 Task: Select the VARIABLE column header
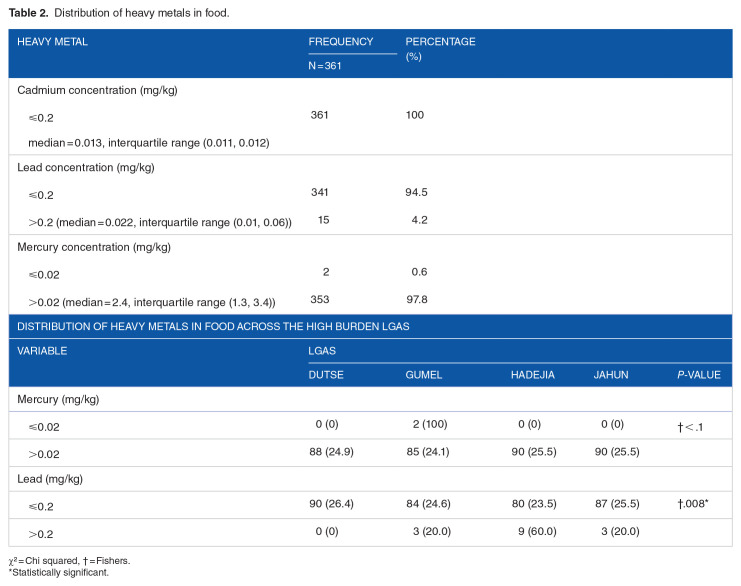pos(42,351)
